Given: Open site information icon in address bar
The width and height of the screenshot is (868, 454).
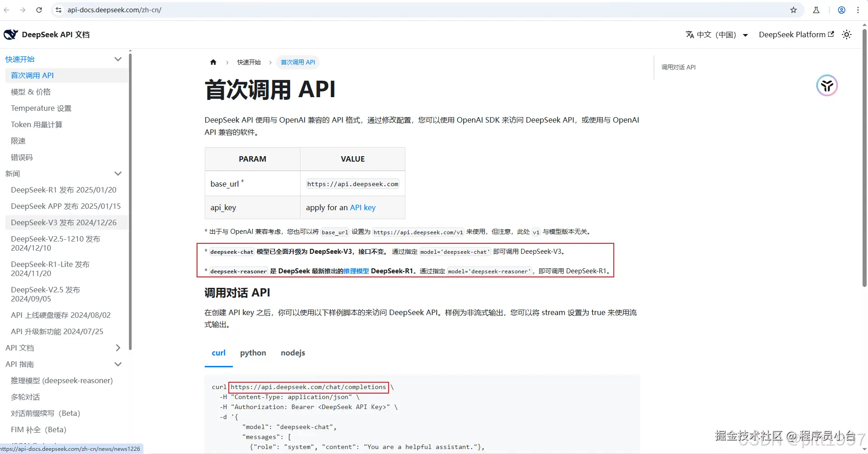Looking at the screenshot, I should point(59,10).
